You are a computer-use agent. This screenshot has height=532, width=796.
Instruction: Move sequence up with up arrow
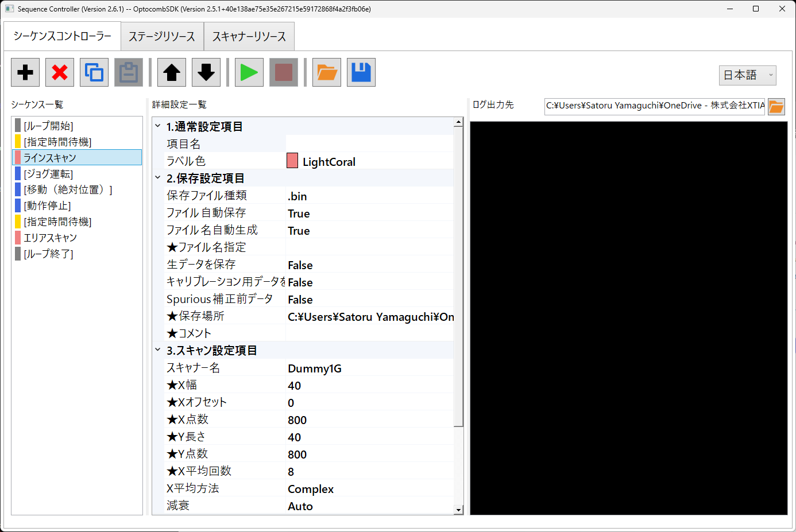[172, 72]
